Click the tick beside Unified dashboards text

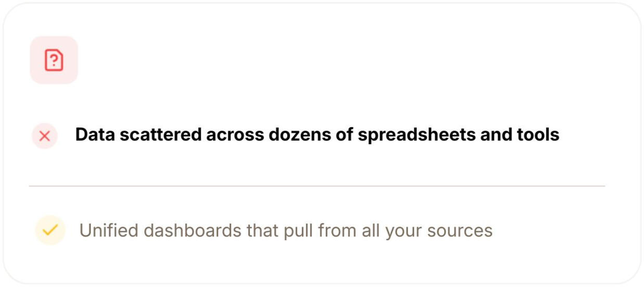tap(50, 230)
